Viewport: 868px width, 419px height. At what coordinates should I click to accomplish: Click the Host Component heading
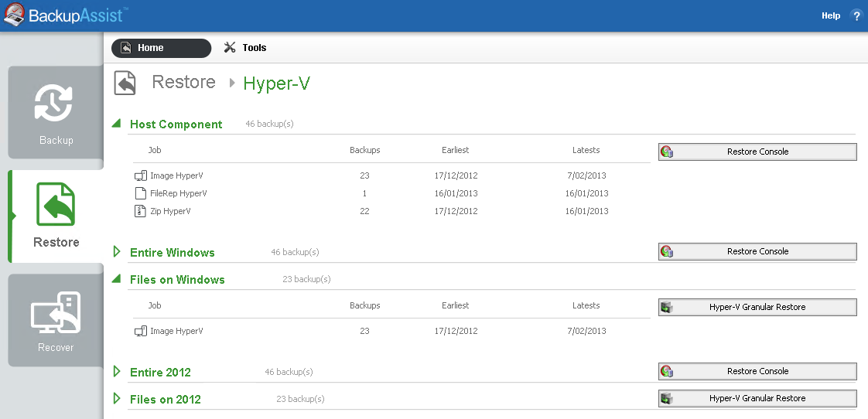coord(176,124)
